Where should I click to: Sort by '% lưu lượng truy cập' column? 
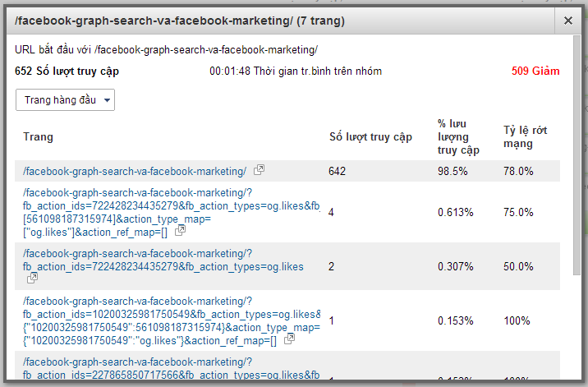click(x=458, y=137)
